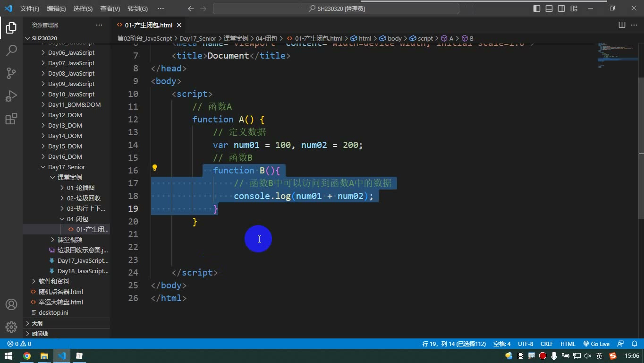The width and height of the screenshot is (644, 363).
Task: Open Google Chrome from the taskbar
Action: point(27,356)
